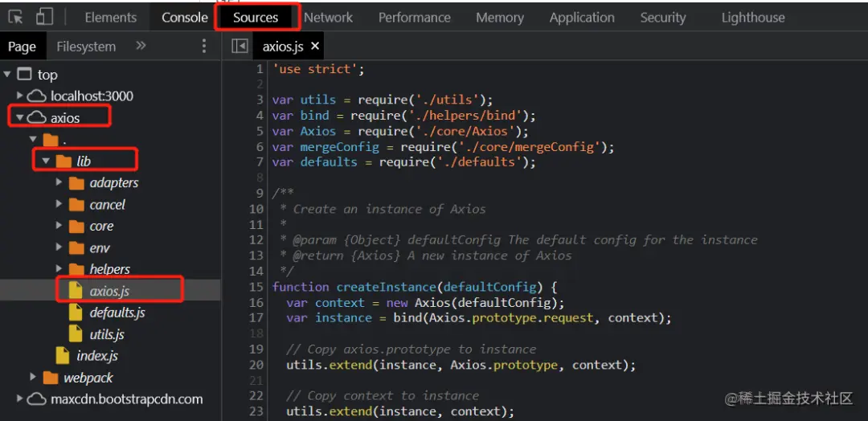This screenshot has width=868, height=421.
Task: Click the top frame window icon
Action: point(24,74)
